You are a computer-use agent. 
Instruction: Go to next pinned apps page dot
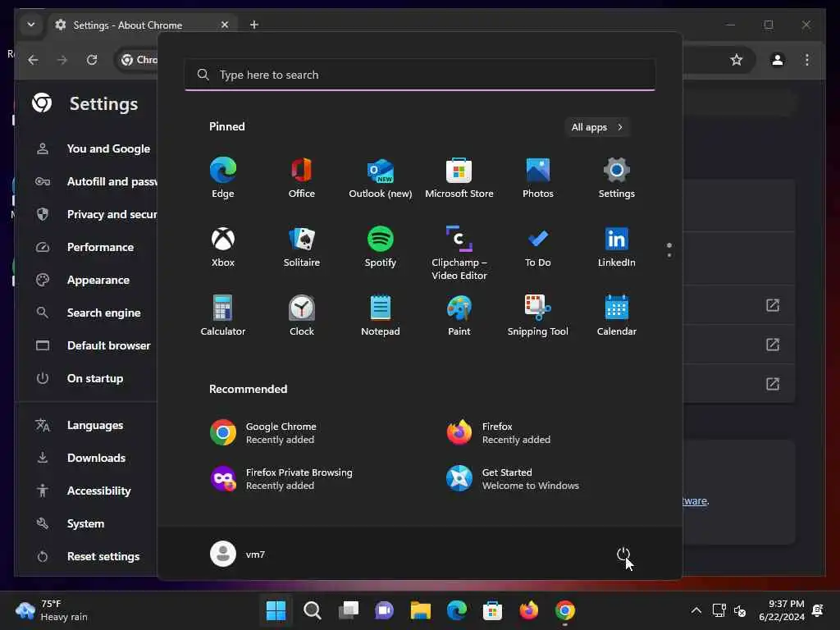pos(669,256)
